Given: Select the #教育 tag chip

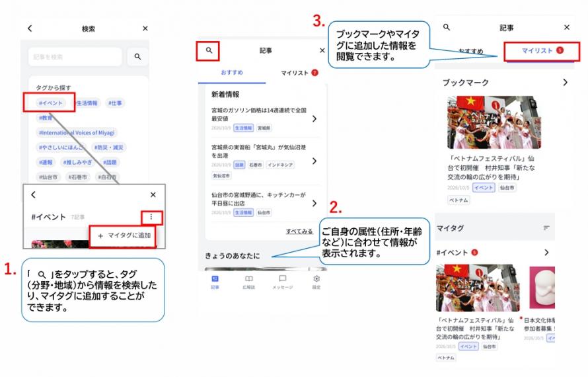Looking at the screenshot, I should point(46,118).
